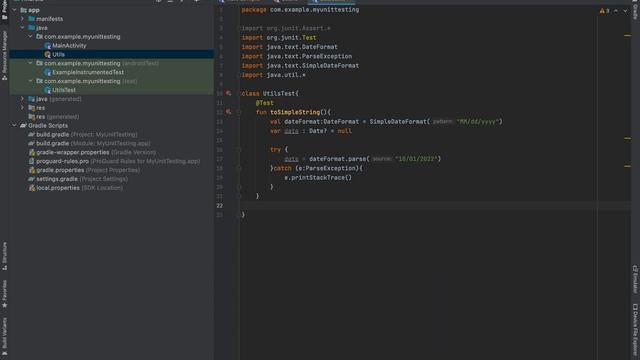Click the warnings indicator in the editor corner

(x=604, y=11)
